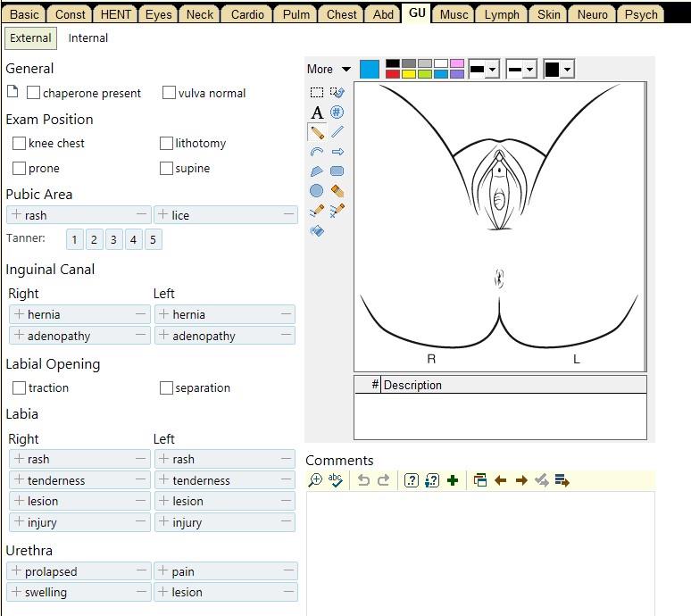Select the text tool in drawing toolbar
Image resolution: width=691 pixels, height=616 pixels.
(317, 112)
